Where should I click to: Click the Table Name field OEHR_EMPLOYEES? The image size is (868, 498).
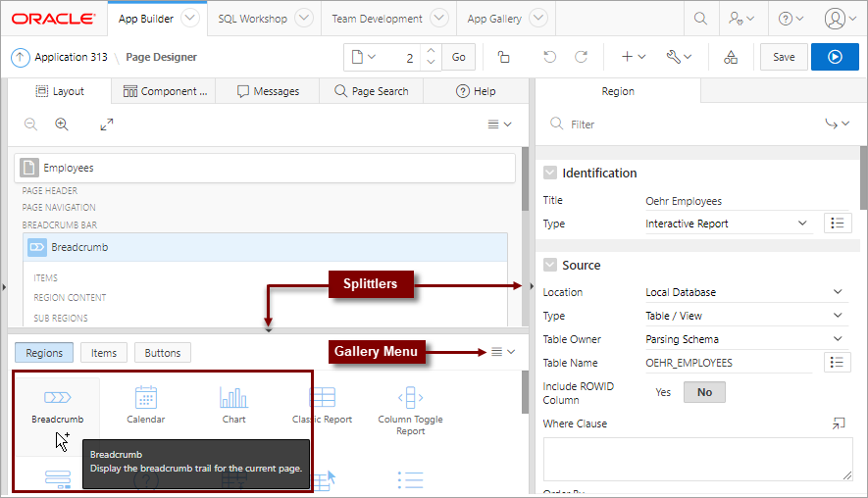coord(729,363)
